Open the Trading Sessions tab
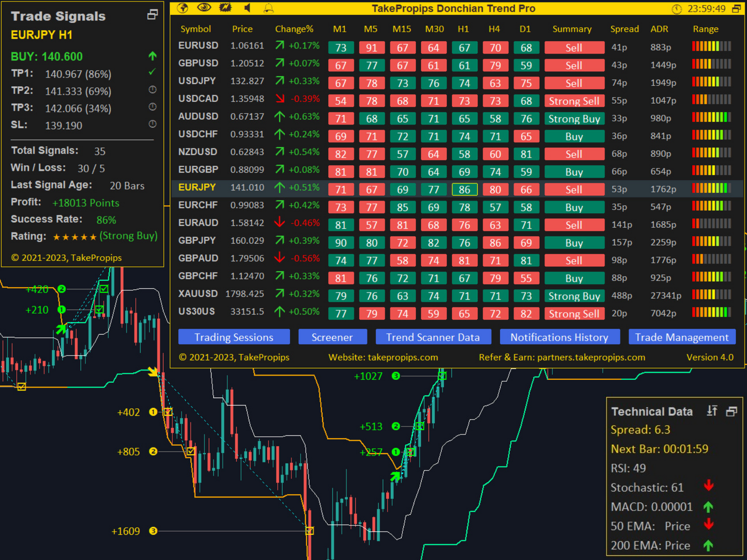 click(x=234, y=337)
